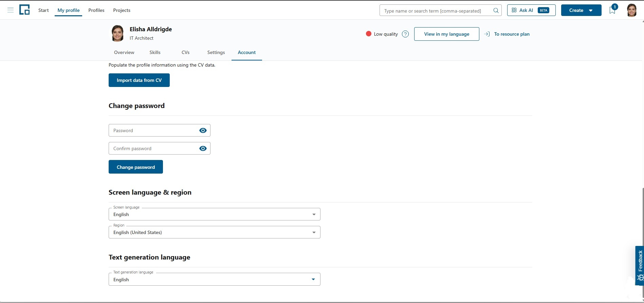Open the Profiles menu item
Screen dimensions: 644x303
(96, 10)
